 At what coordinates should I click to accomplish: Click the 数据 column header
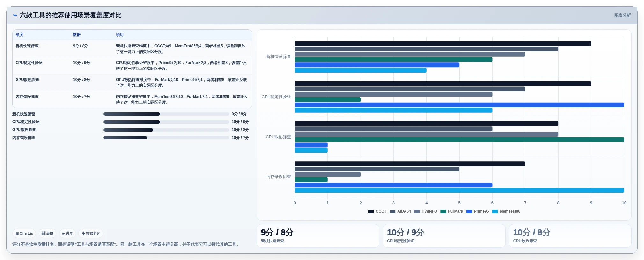[77, 35]
